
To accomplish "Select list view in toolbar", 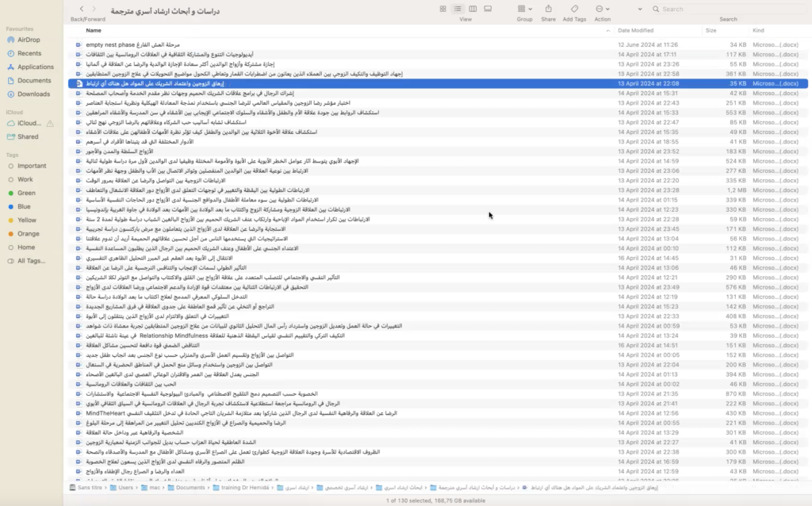I will (458, 9).
